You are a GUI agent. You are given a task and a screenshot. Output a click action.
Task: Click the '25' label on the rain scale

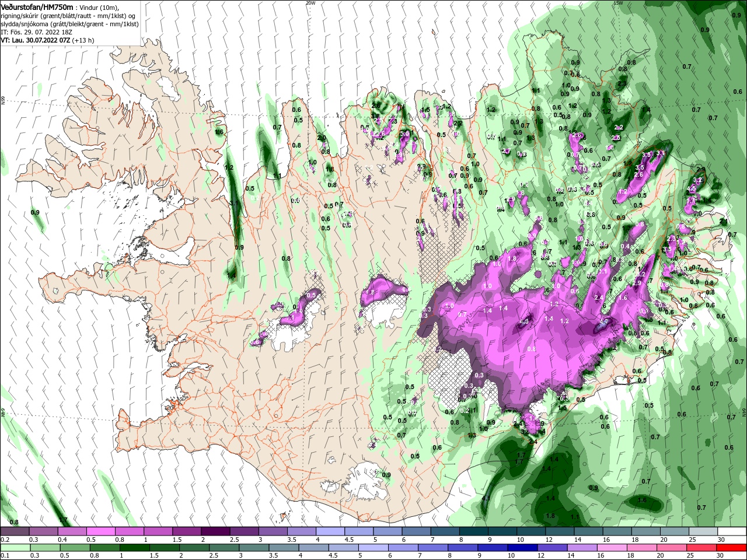click(691, 556)
